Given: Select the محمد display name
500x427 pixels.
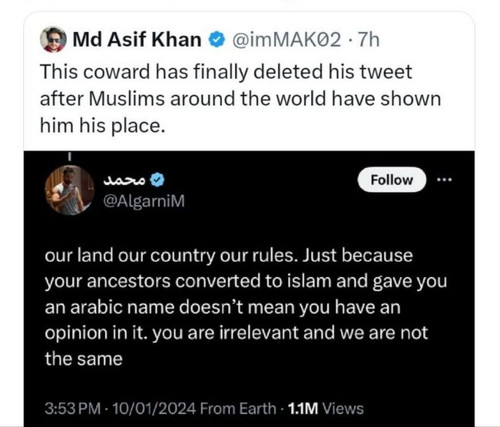Looking at the screenshot, I should (125, 180).
